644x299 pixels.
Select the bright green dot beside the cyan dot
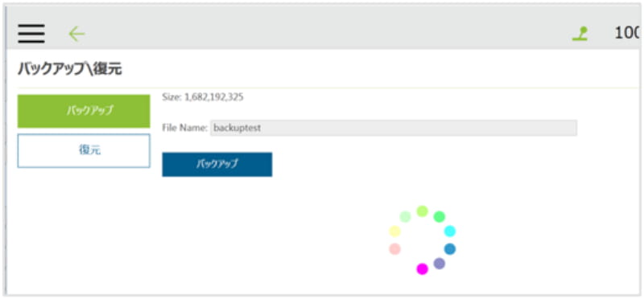pyautogui.click(x=440, y=216)
